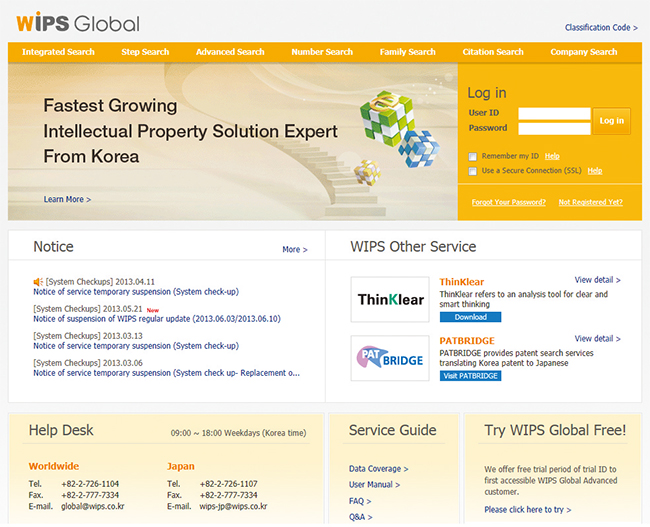Image resolution: width=650 pixels, height=527 pixels.
Task: Click the speaker icon beside first notice
Action: [x=38, y=281]
